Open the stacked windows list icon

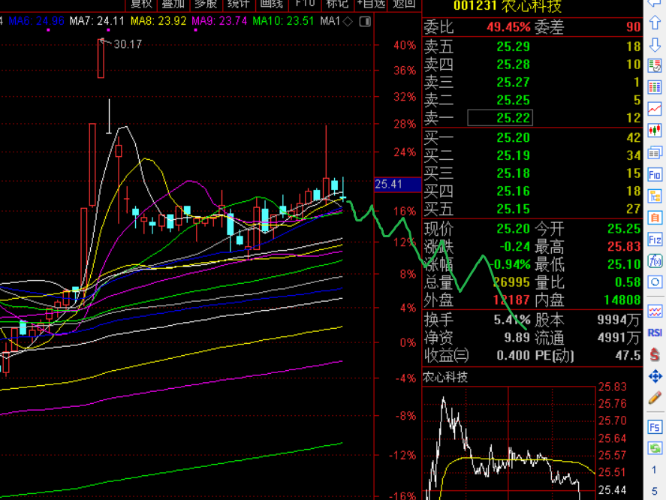click(x=655, y=153)
